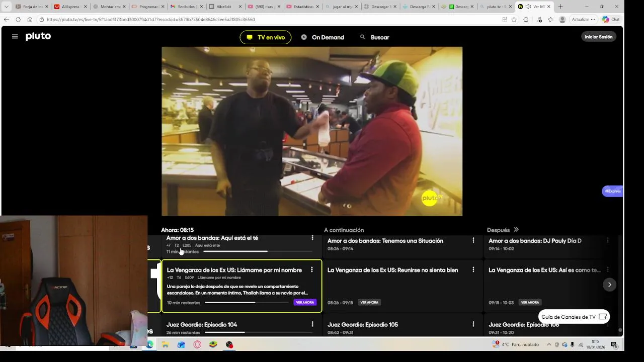Open Buscar search
644x362 pixels.
pos(375,37)
